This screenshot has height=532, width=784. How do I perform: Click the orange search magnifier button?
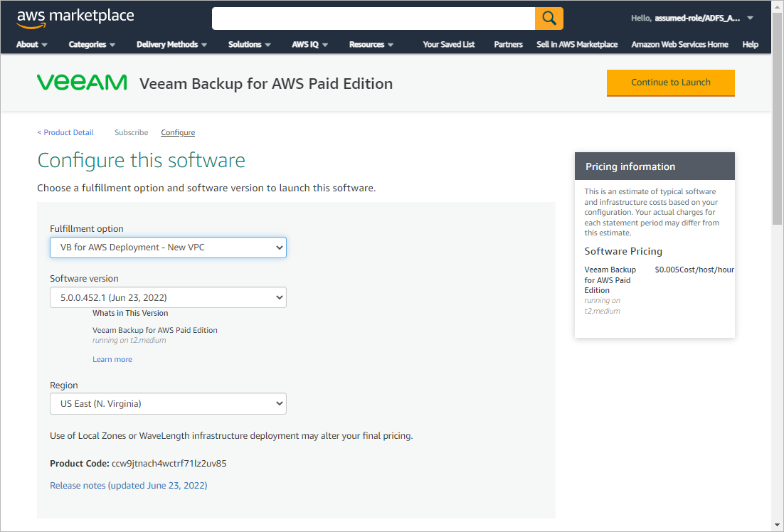click(x=549, y=18)
